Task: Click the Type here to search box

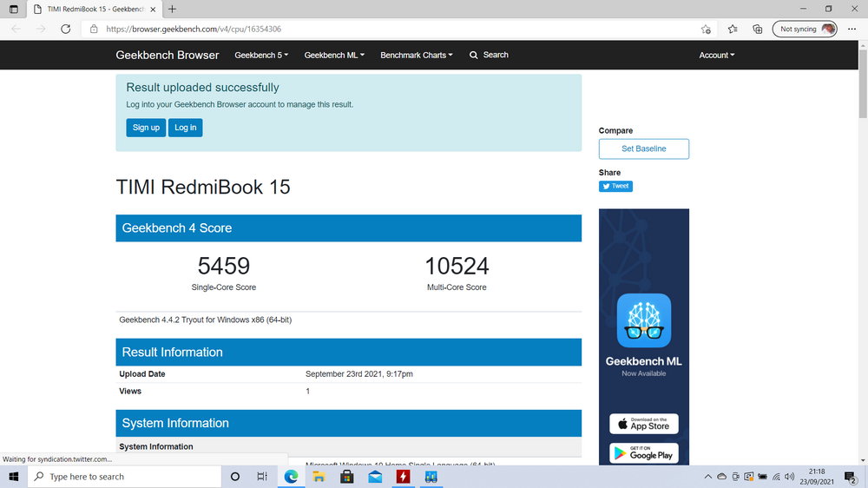Action: [124, 477]
